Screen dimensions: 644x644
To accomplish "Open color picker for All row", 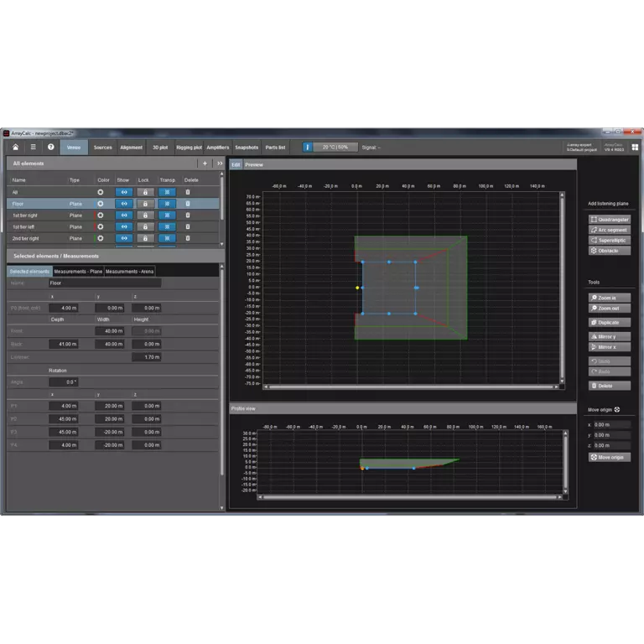I will 101,192.
